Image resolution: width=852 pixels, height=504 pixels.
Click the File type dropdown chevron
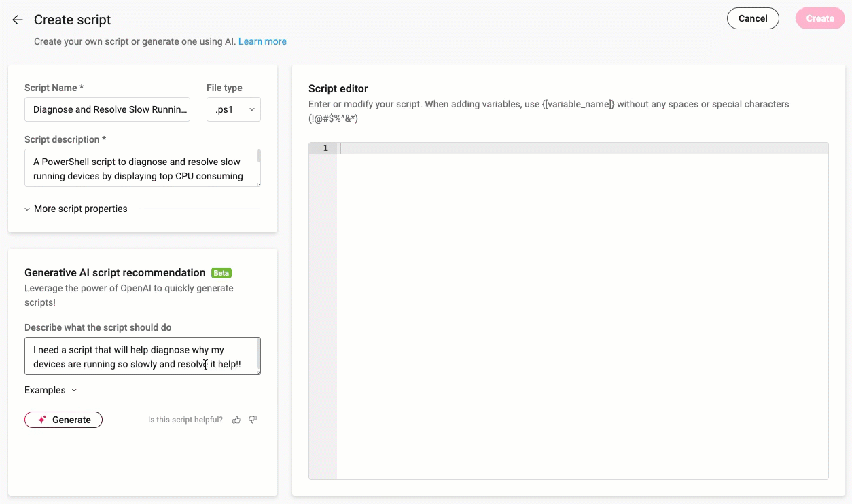click(252, 109)
